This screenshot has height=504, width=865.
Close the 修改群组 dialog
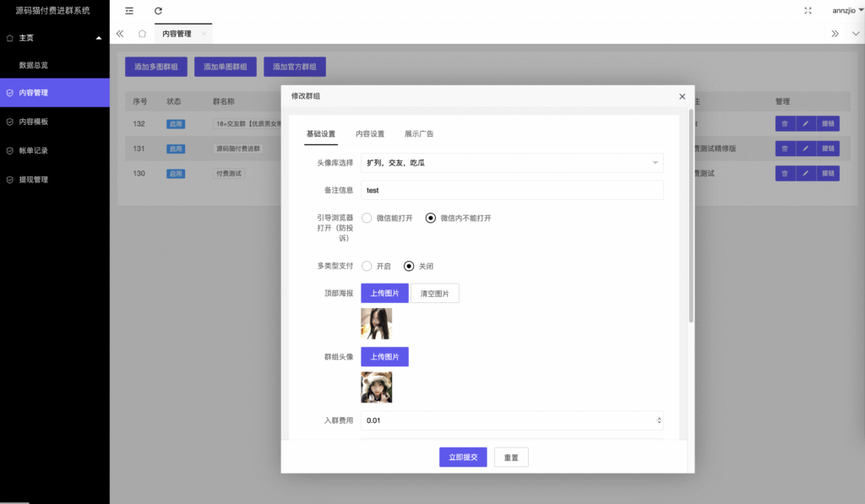coord(682,96)
